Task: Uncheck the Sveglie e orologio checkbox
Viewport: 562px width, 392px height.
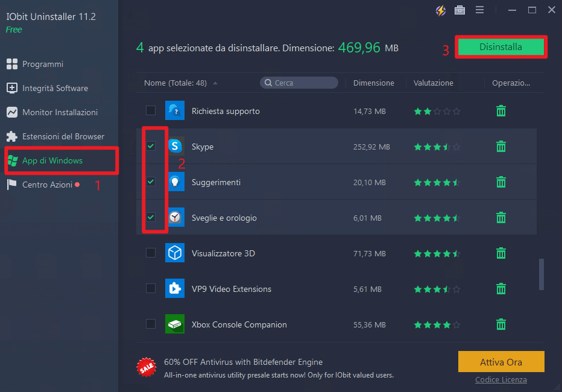Action: [151, 217]
